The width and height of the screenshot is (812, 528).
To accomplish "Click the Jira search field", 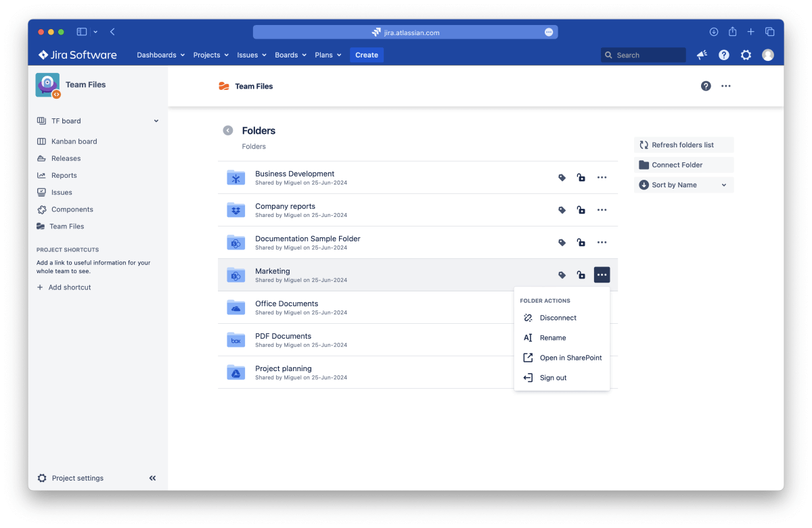I will pyautogui.click(x=644, y=55).
